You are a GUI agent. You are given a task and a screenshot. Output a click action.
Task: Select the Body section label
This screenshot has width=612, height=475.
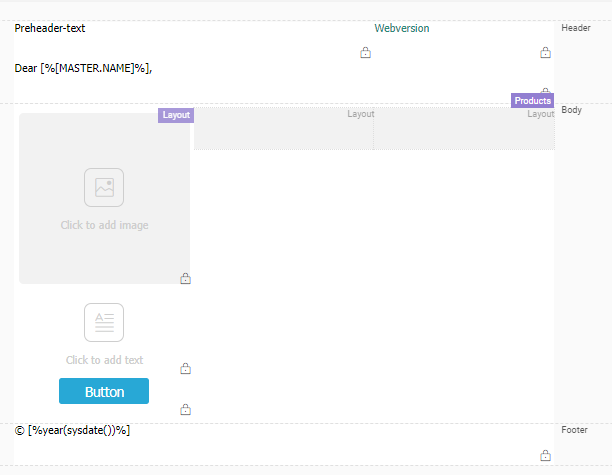point(571,110)
